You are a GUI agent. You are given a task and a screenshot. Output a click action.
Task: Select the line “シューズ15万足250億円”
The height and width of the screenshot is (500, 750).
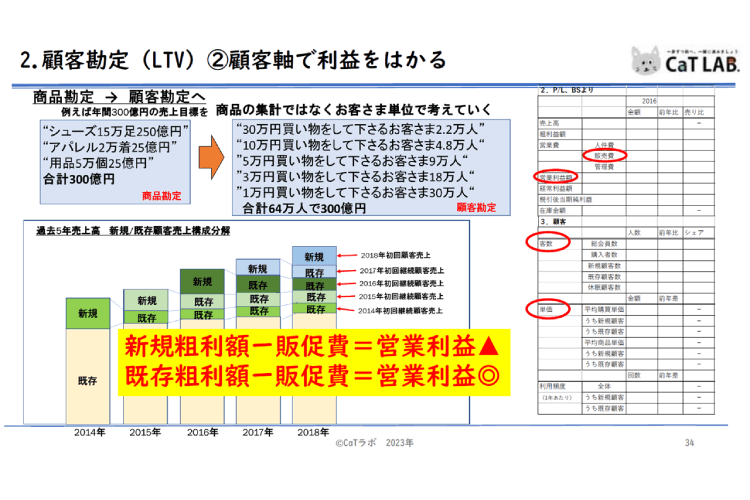point(115,131)
